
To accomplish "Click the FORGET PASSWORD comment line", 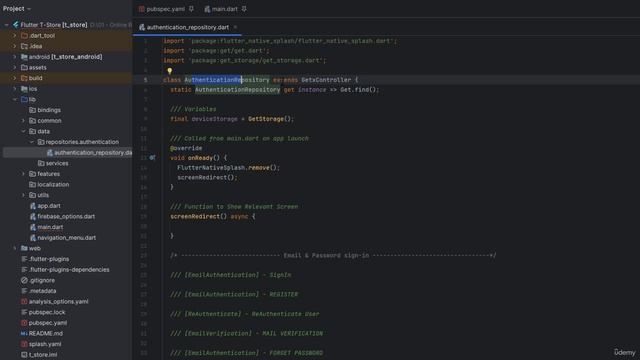I will [247, 353].
